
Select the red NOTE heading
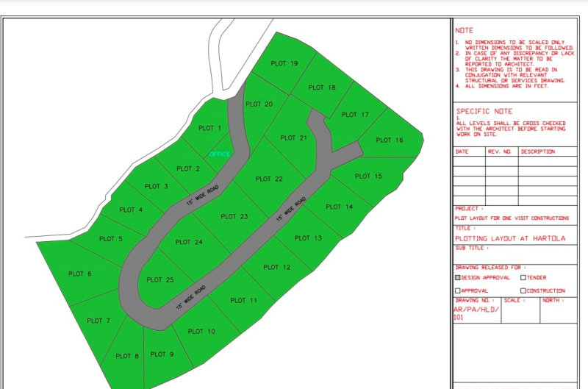point(465,31)
